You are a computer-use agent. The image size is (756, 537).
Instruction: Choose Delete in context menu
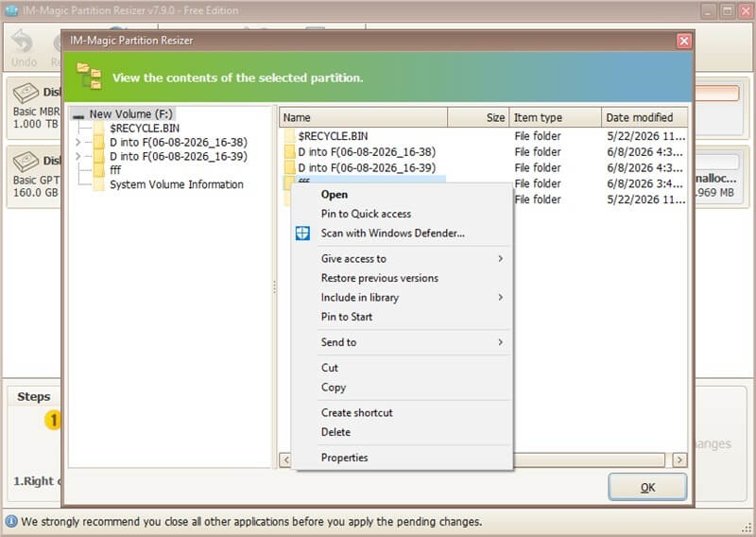[x=403, y=432]
